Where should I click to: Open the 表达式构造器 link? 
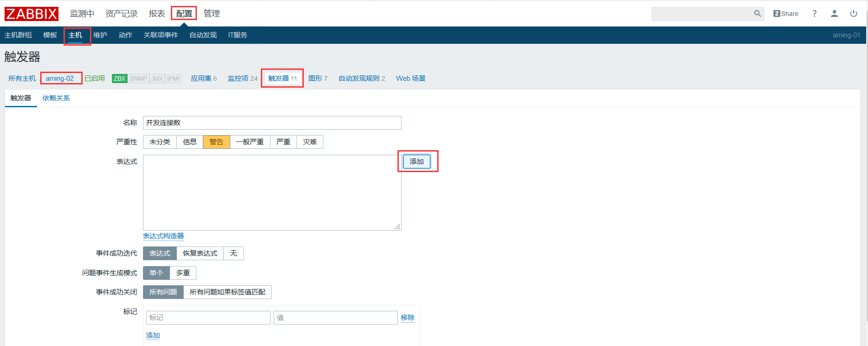pyautogui.click(x=163, y=236)
